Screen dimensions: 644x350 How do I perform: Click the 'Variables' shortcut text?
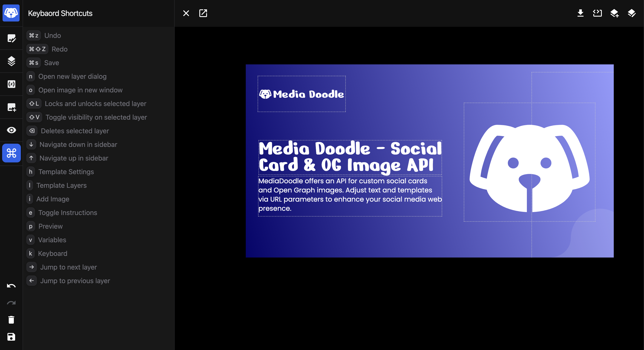(x=52, y=240)
